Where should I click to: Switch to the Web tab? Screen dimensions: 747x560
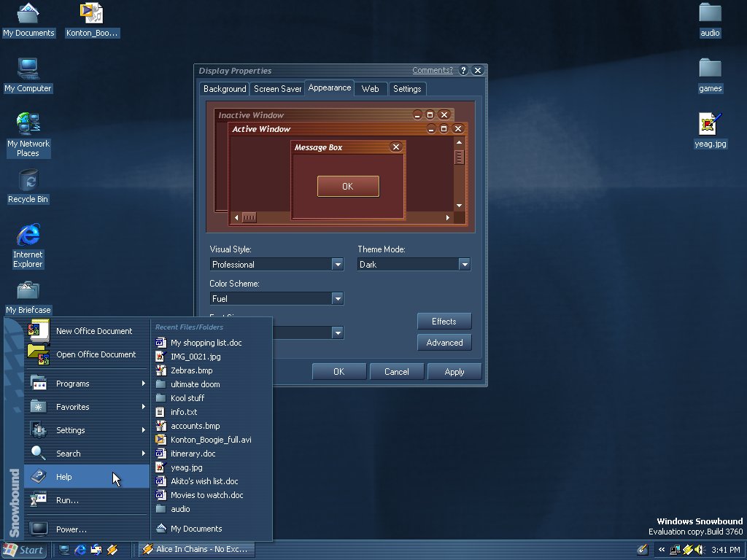click(x=370, y=89)
